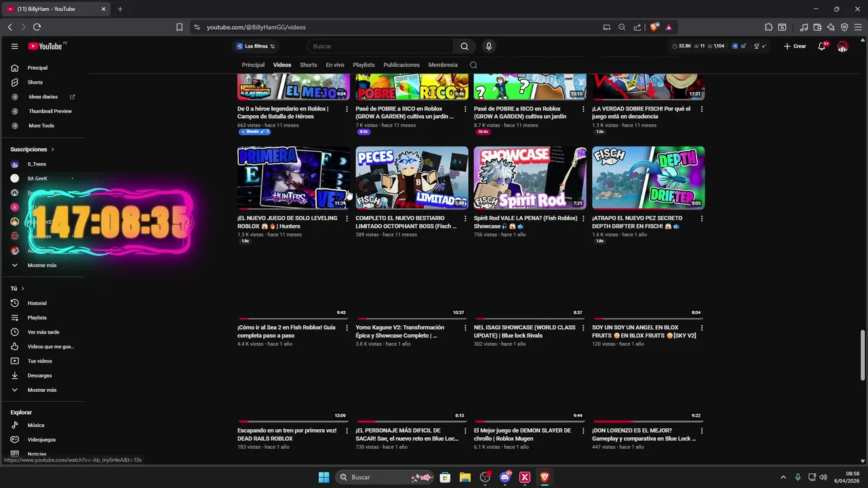Image resolution: width=868 pixels, height=488 pixels.
Task: Open Depth Drifter video thumbnail
Action: (x=648, y=178)
